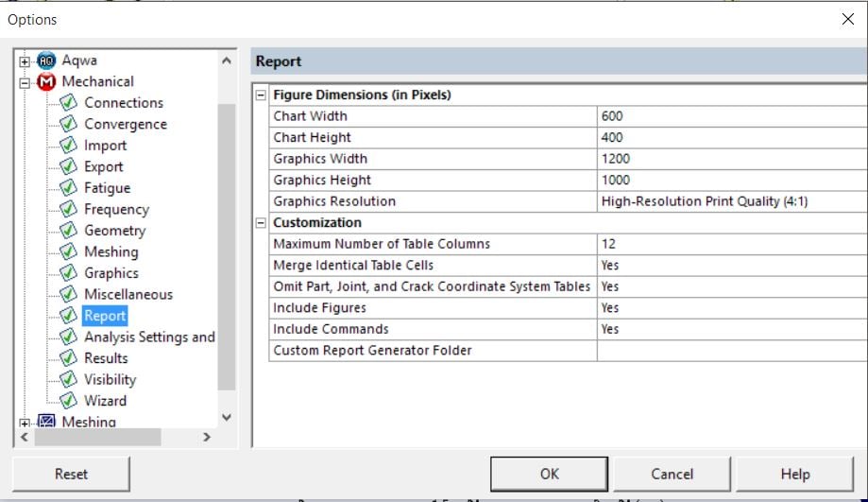
Task: Click the tree's vertical scrollbar thumb
Action: coord(227,247)
